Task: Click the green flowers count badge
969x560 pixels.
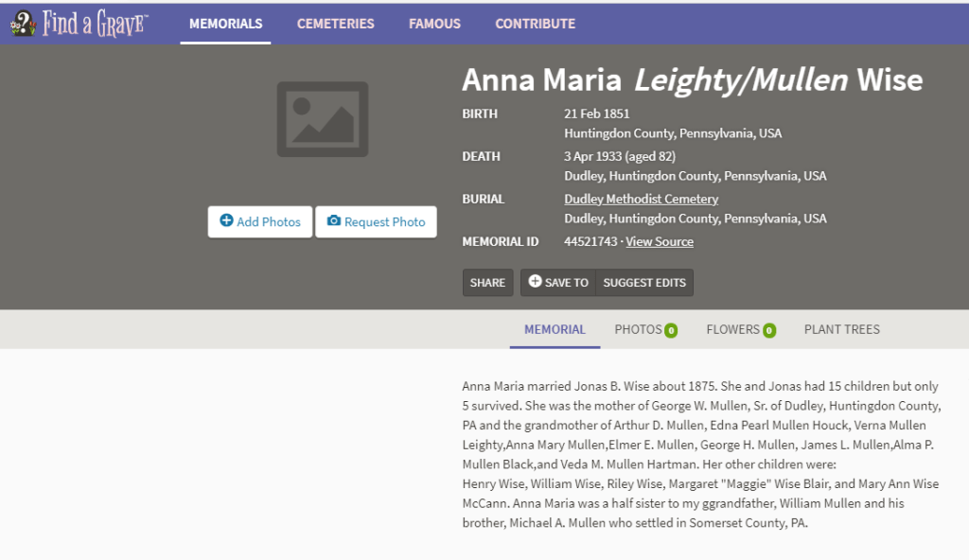Action: click(768, 330)
